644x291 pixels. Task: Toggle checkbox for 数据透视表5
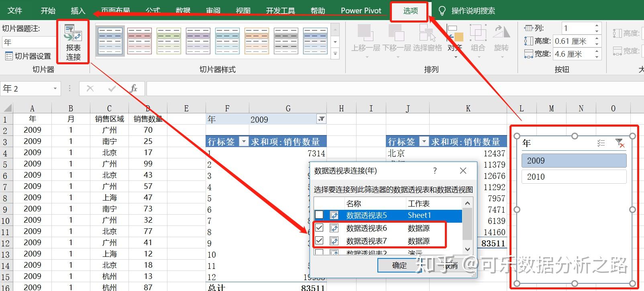tap(319, 215)
